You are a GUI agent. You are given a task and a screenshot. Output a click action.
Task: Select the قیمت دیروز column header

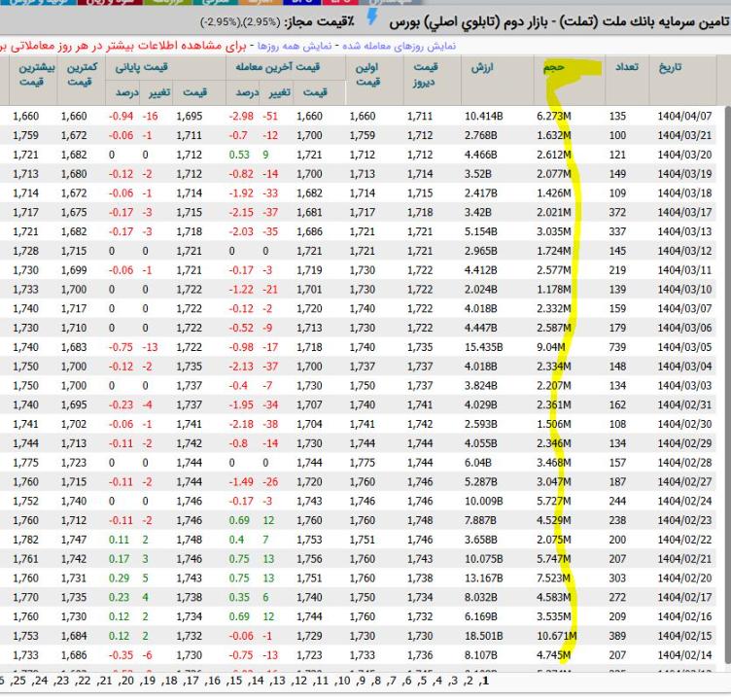426,76
